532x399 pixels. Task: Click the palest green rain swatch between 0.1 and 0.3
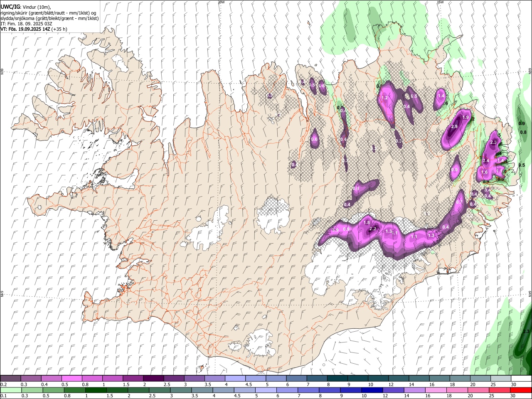click(11, 390)
